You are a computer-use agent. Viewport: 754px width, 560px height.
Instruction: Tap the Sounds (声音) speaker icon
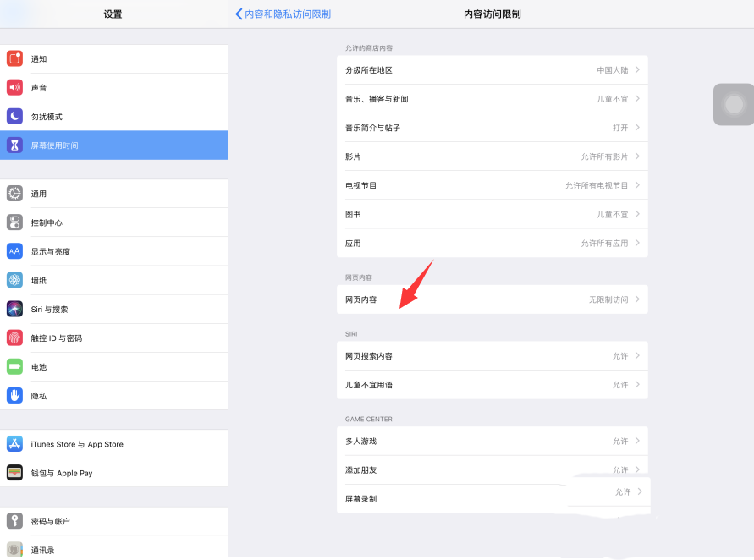click(14, 87)
